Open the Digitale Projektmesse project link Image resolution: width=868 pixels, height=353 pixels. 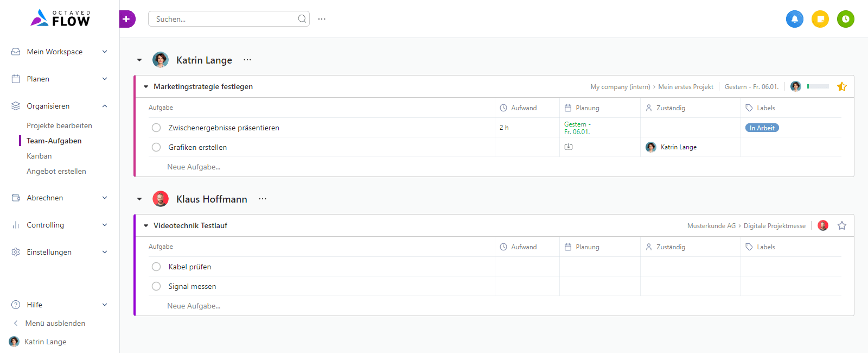point(774,226)
